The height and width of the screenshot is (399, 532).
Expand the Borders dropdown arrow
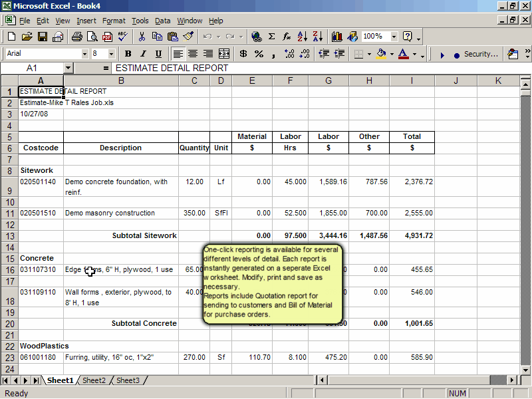pos(369,54)
